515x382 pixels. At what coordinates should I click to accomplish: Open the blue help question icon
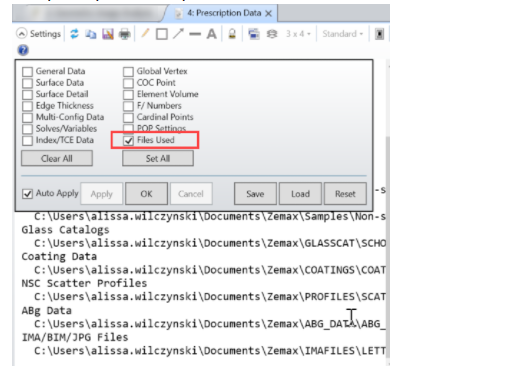coord(23,50)
